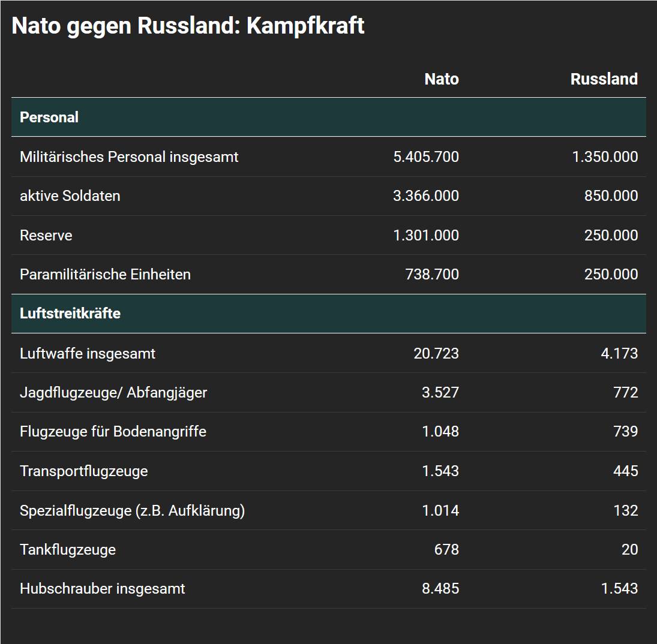Click the 'Russland' column header
The width and height of the screenshot is (657, 644).
(x=604, y=79)
